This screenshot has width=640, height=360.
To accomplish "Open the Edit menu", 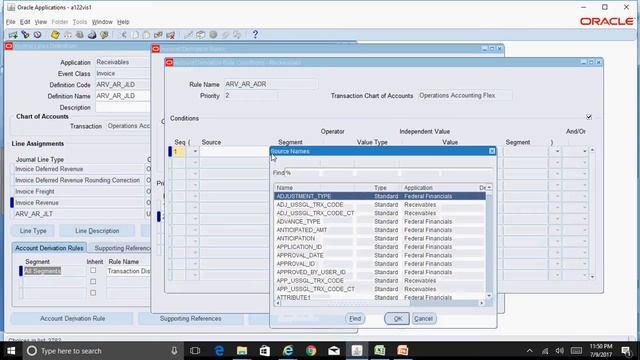I will [25, 22].
